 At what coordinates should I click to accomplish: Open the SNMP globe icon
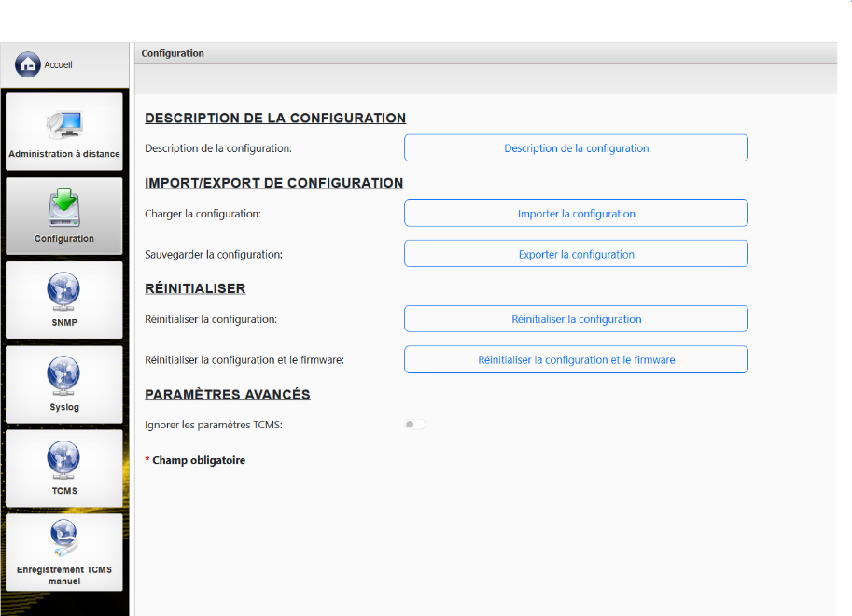coord(64,290)
